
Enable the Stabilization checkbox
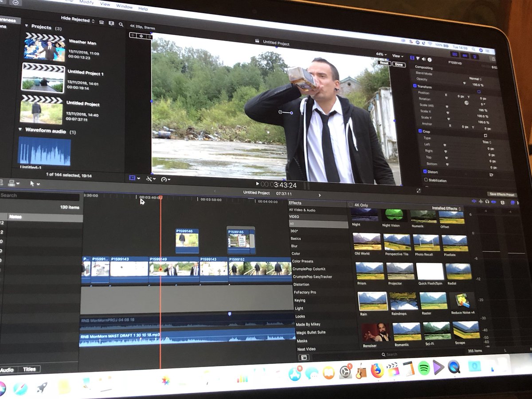pos(426,180)
